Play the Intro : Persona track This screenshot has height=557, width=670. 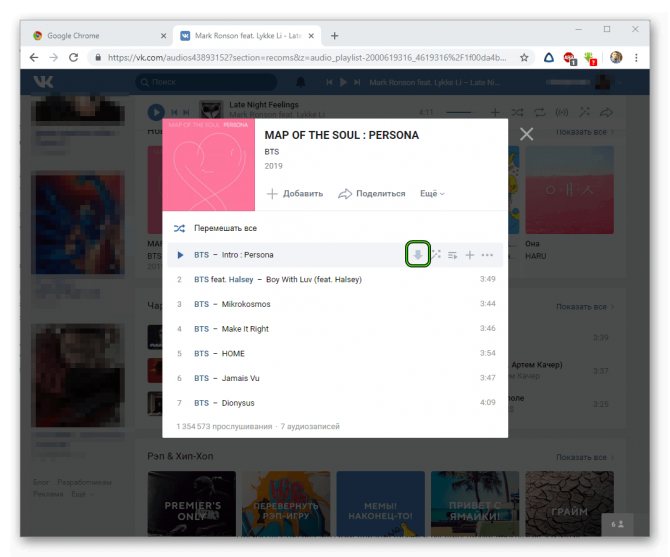point(180,255)
